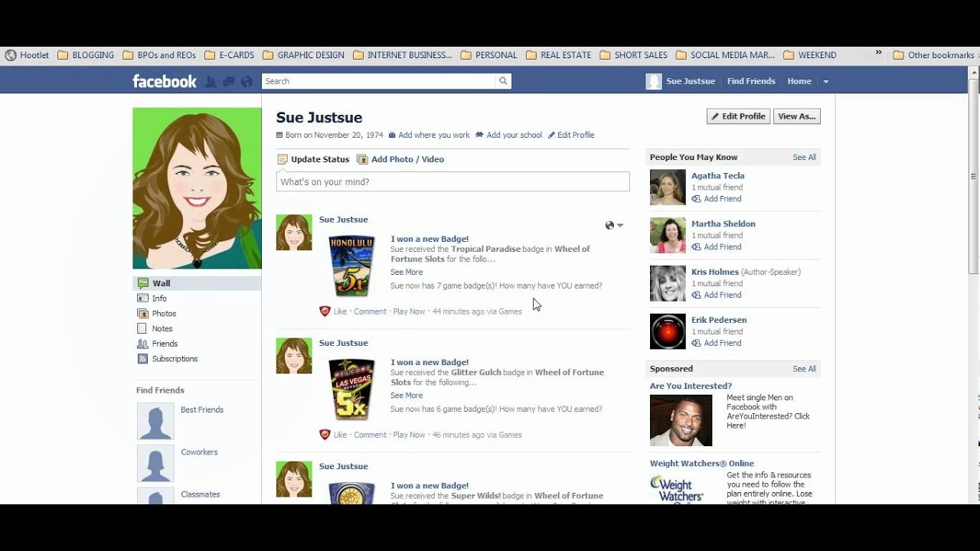Comment on the Tropical Paradise badge post
Viewport: 980px width, 551px height.
click(370, 311)
